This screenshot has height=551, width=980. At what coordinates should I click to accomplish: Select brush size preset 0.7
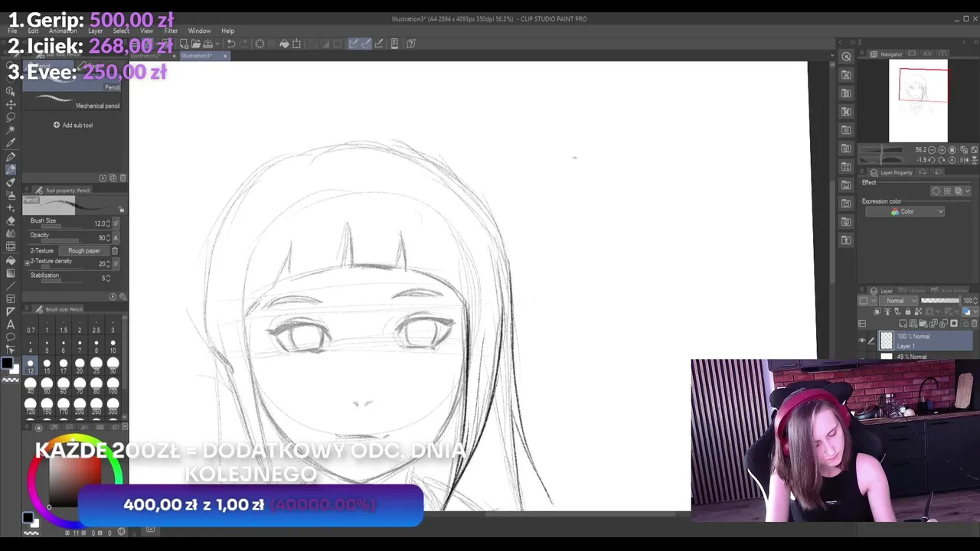pos(31,324)
